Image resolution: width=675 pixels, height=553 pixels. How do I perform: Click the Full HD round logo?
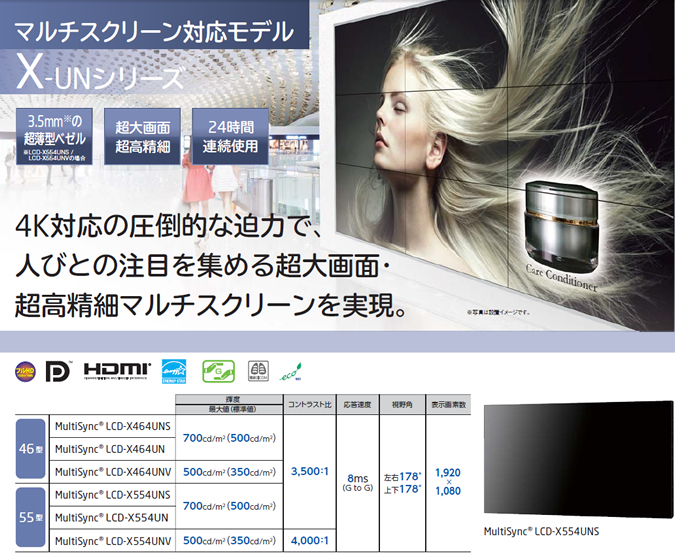pos(25,371)
